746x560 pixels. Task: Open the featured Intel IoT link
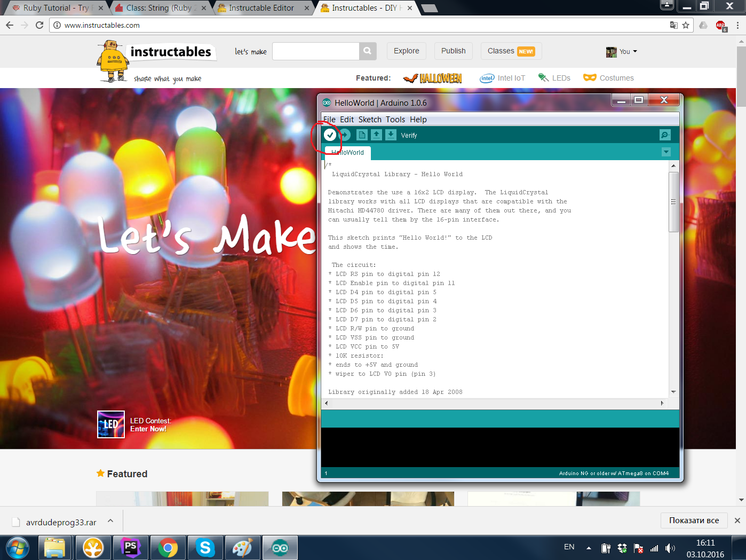503,78
